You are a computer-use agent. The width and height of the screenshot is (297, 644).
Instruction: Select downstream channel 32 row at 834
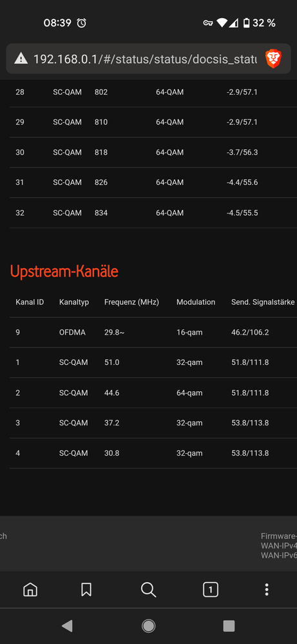pyautogui.click(x=153, y=213)
